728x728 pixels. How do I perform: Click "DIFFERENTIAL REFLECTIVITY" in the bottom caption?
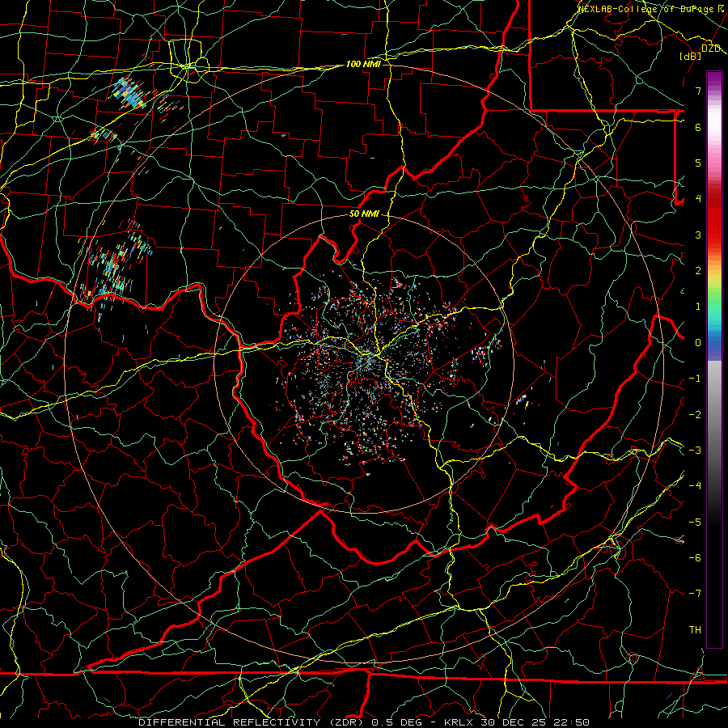[230, 722]
